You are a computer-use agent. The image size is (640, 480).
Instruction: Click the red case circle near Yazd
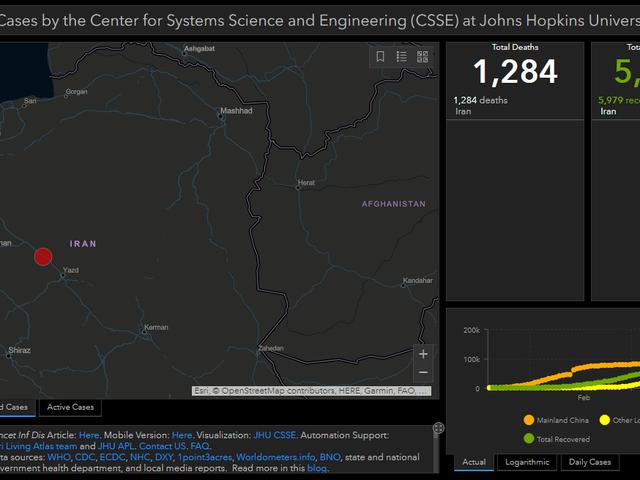tap(43, 256)
